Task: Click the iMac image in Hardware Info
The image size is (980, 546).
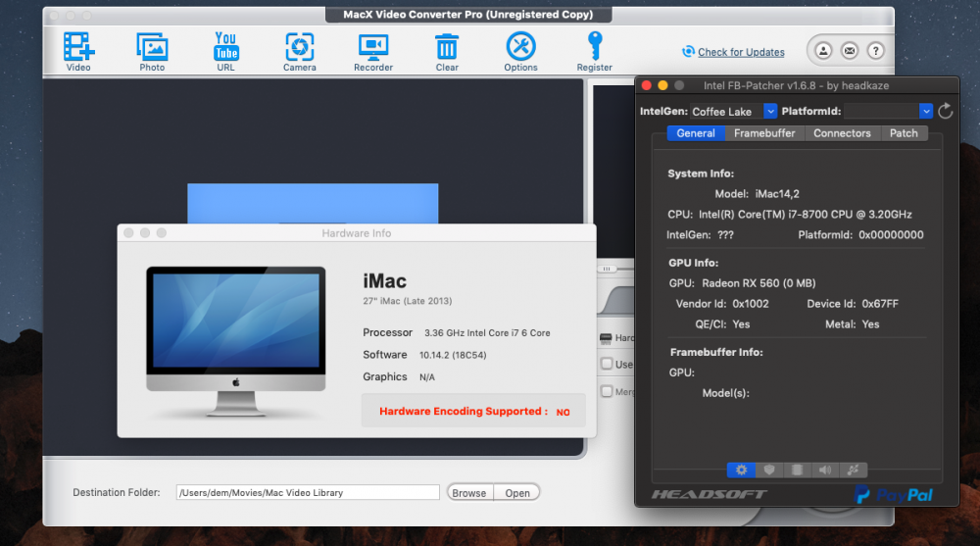Action: click(x=235, y=341)
